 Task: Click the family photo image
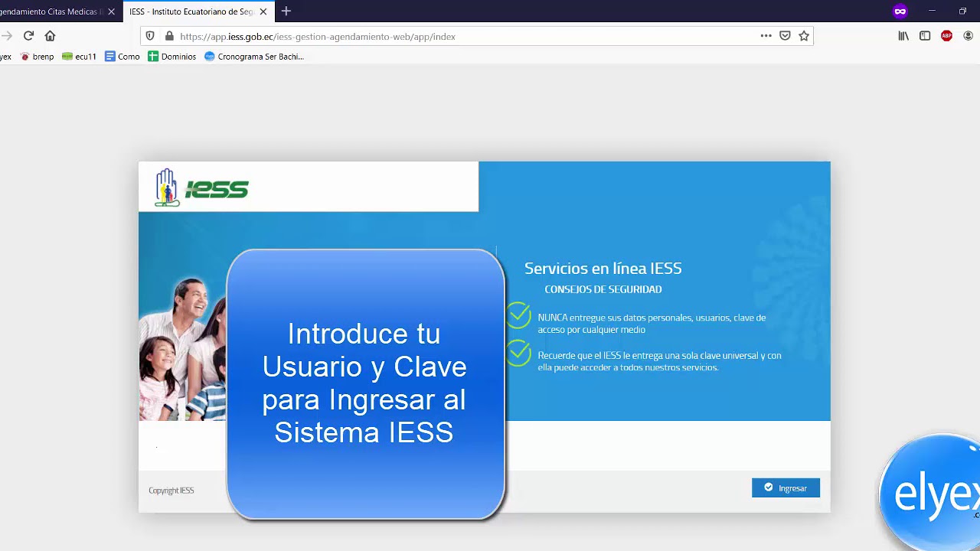[x=182, y=348]
